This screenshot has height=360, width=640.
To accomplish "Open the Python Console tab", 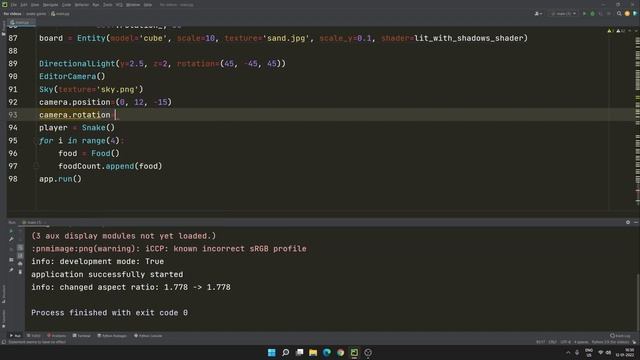I will coord(148,336).
